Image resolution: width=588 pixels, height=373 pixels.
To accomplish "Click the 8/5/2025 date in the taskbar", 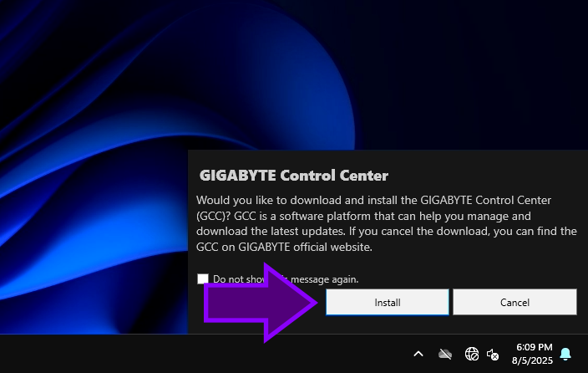I will tap(535, 360).
